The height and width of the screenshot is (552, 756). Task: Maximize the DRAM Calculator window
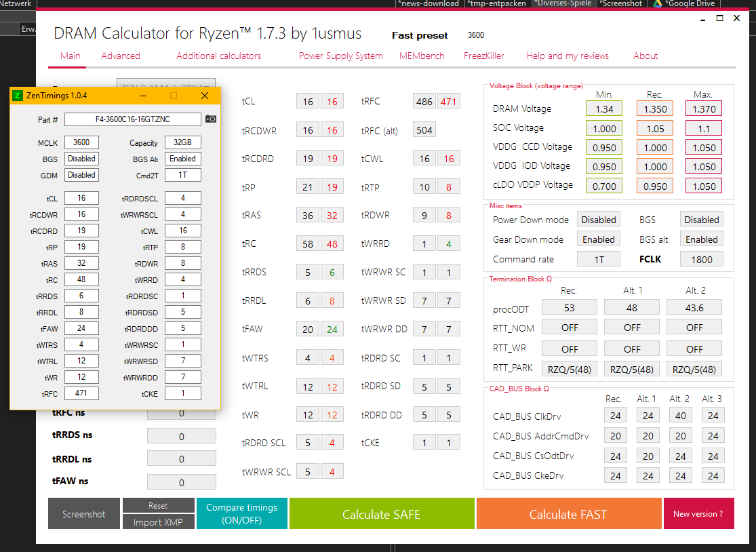pyautogui.click(x=720, y=18)
